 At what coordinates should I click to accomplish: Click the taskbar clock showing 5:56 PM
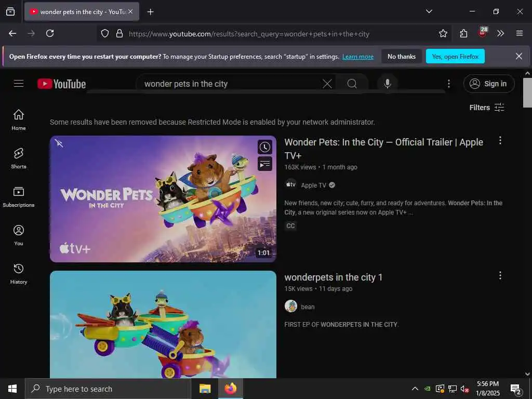click(487, 389)
